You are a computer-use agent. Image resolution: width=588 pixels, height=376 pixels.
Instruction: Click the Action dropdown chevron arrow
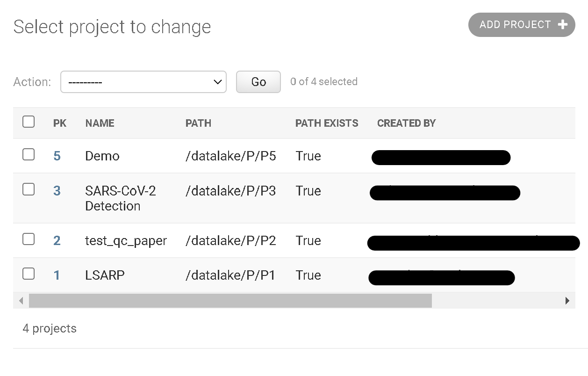point(217,82)
